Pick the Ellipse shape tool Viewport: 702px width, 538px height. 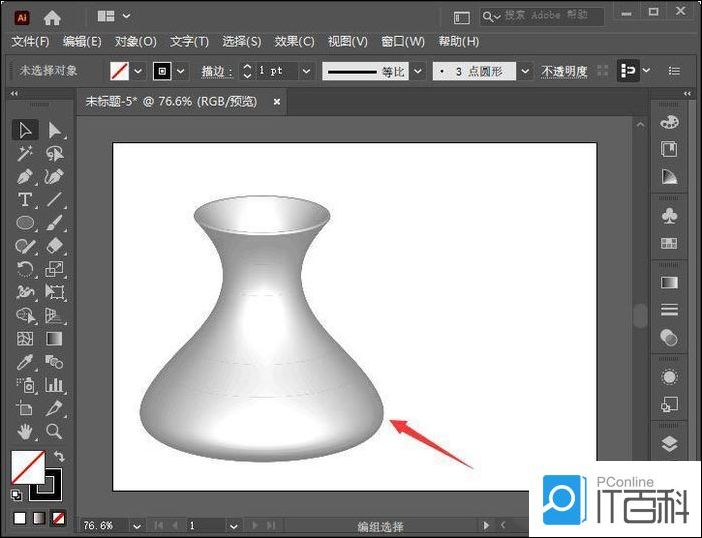25,223
